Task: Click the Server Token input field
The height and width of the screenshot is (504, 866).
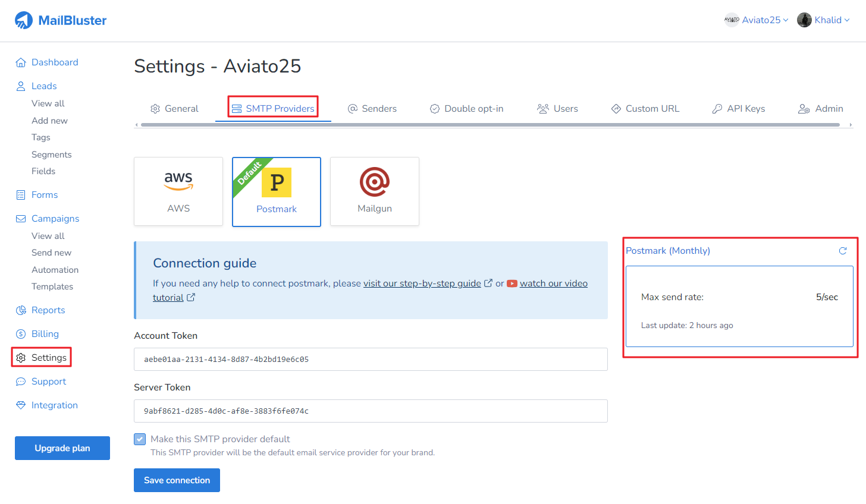Action: click(x=371, y=411)
